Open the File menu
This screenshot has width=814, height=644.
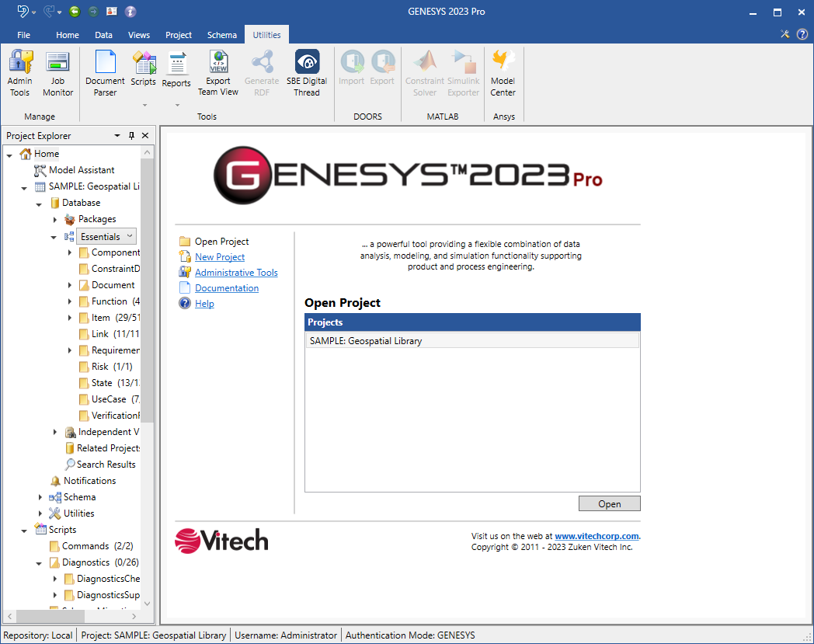(23, 35)
